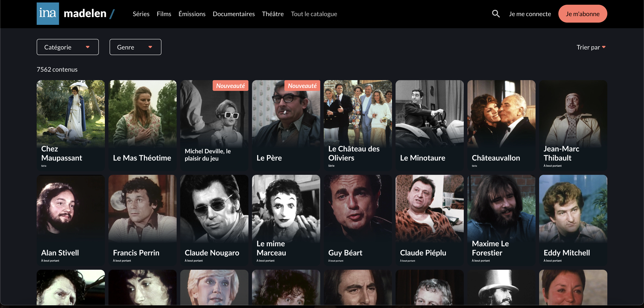Click the INA logo
Image resolution: width=644 pixels, height=308 pixels.
click(x=48, y=14)
